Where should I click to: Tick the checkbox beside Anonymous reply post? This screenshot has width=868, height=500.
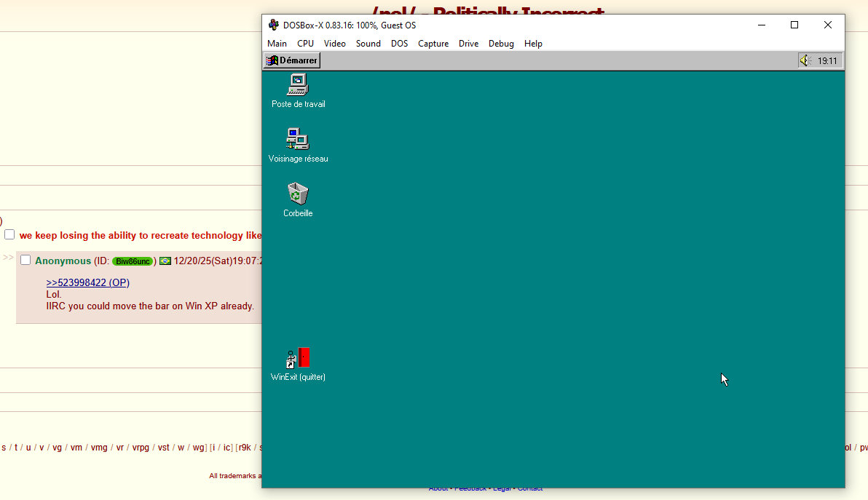point(25,260)
